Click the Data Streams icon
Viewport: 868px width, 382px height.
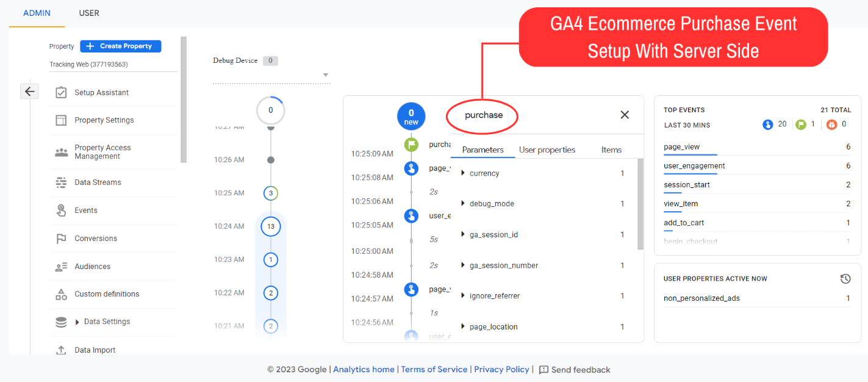(61, 182)
